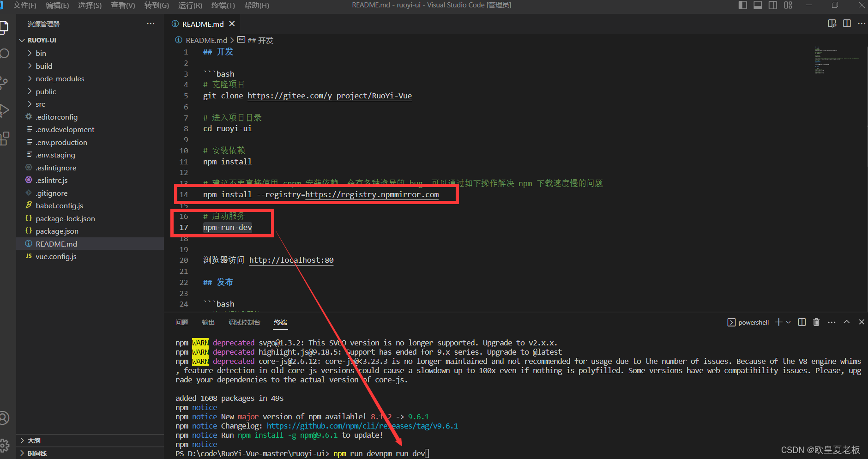The width and height of the screenshot is (868, 459).
Task: Open the 编辑(E) menu
Action: tap(57, 5)
